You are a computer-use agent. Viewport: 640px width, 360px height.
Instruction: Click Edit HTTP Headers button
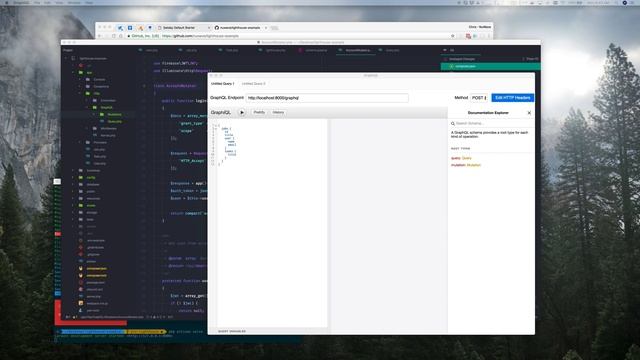click(513, 98)
